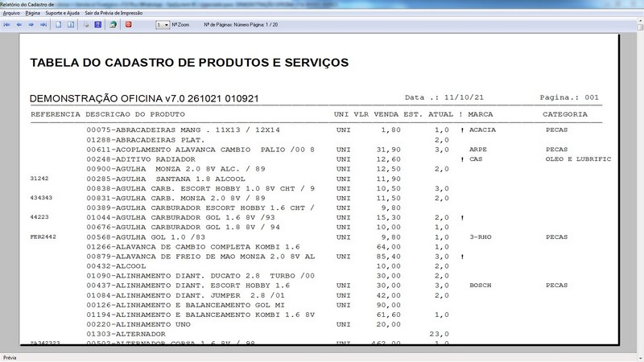The width and height of the screenshot is (644, 362).
Task: Open the zoom level dropdown
Action: point(163,25)
